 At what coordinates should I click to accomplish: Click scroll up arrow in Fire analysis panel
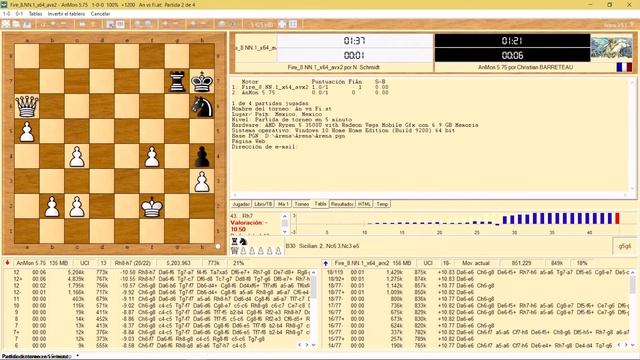coord(632,272)
